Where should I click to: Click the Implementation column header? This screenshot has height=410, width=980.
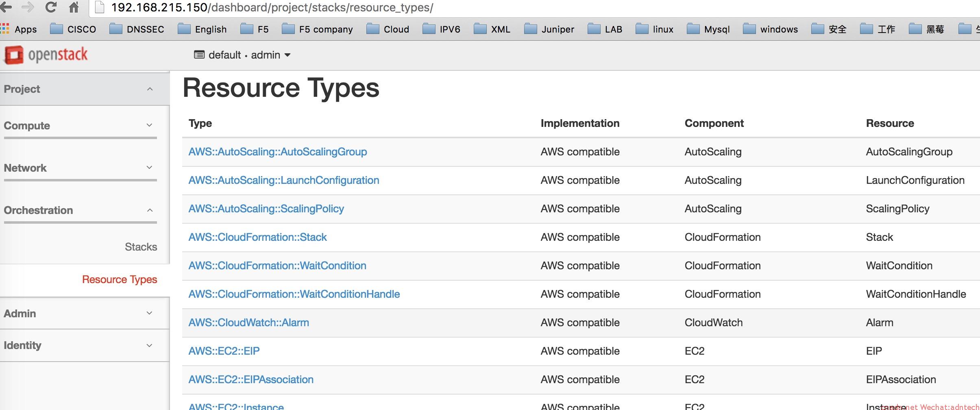click(580, 123)
